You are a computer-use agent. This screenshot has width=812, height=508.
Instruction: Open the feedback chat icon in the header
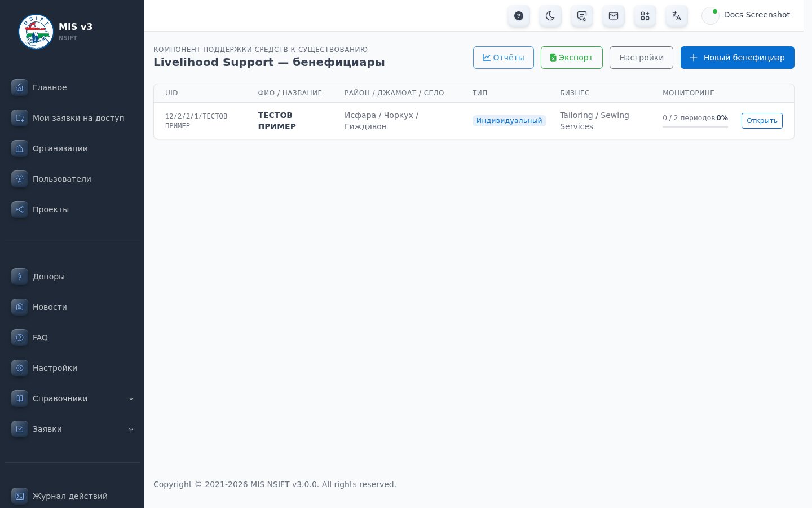582,16
